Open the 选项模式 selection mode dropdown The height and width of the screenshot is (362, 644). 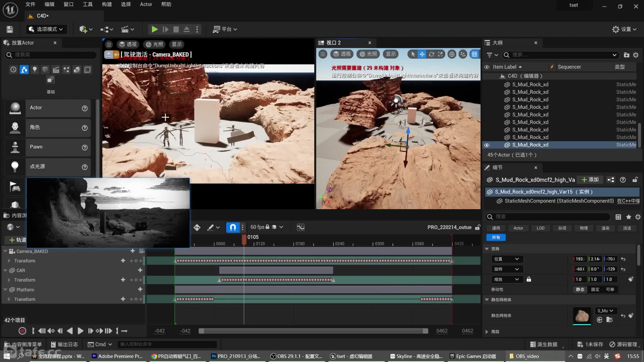click(x=46, y=29)
